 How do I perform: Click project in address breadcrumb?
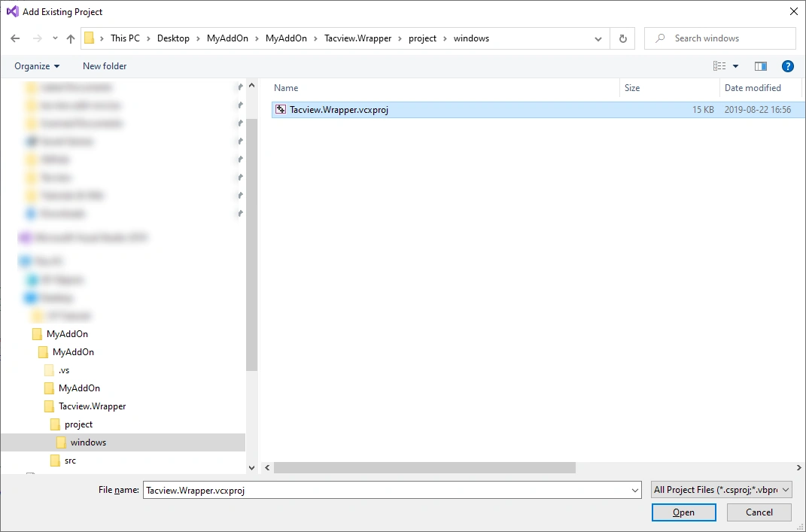[422, 38]
